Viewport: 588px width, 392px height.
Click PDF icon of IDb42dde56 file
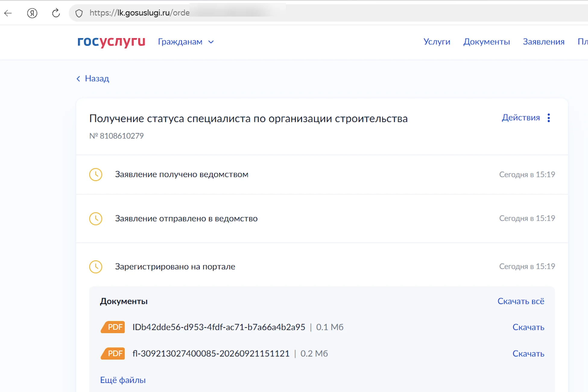113,327
